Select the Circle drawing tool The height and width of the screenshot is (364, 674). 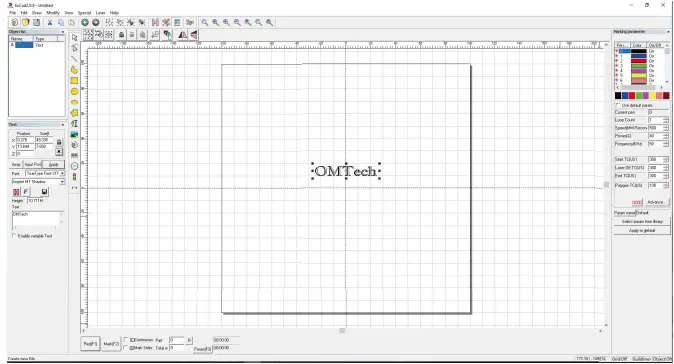tap(74, 91)
